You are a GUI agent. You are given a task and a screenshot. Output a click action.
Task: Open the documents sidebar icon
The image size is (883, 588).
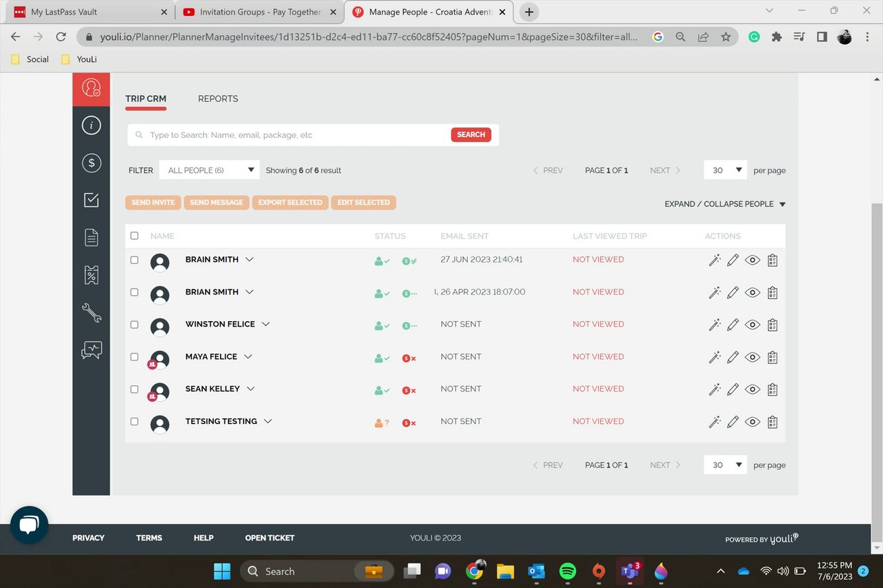pos(91,238)
